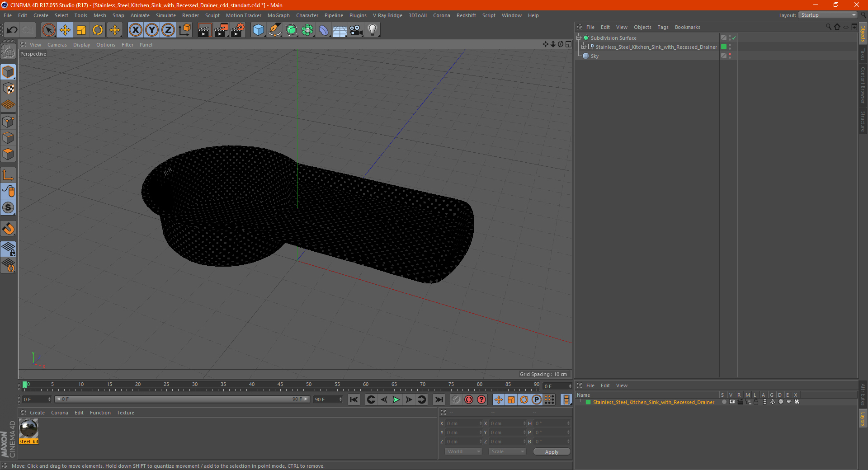
Task: Toggle the Y-axis lock button
Action: click(x=152, y=30)
